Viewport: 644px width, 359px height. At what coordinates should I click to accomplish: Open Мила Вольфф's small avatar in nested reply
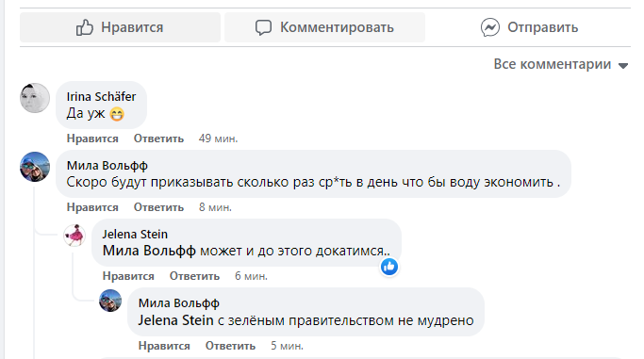click(x=110, y=301)
